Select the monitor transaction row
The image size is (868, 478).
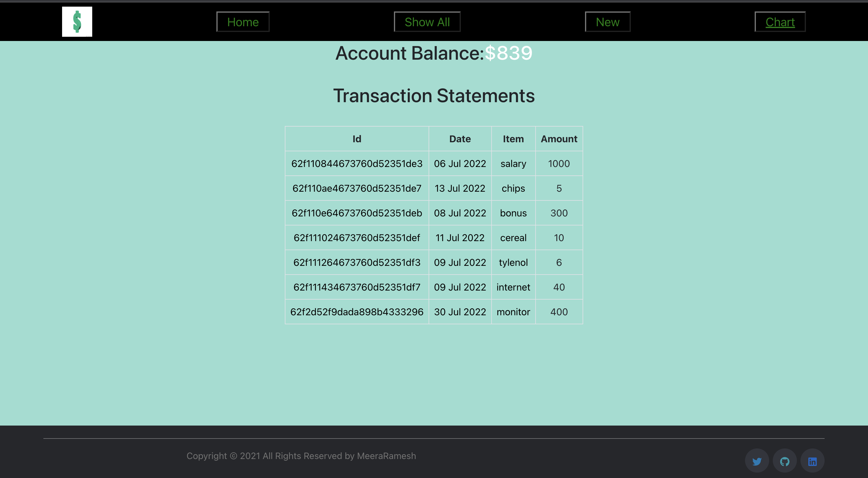(434, 312)
